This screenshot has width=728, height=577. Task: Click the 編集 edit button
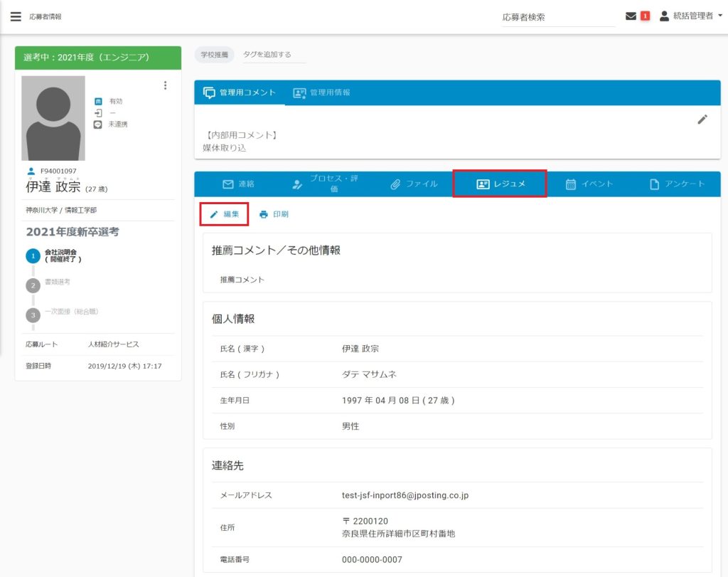click(224, 214)
